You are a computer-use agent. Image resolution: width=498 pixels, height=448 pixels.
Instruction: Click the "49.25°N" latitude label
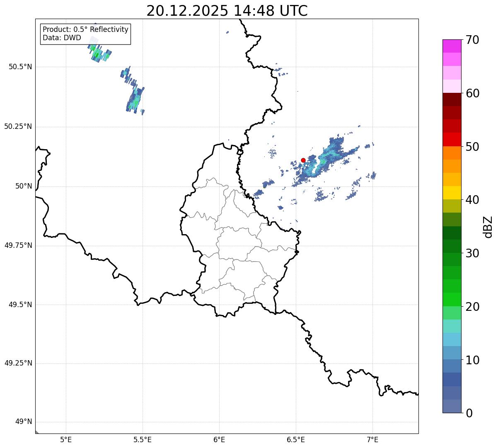pos(18,363)
